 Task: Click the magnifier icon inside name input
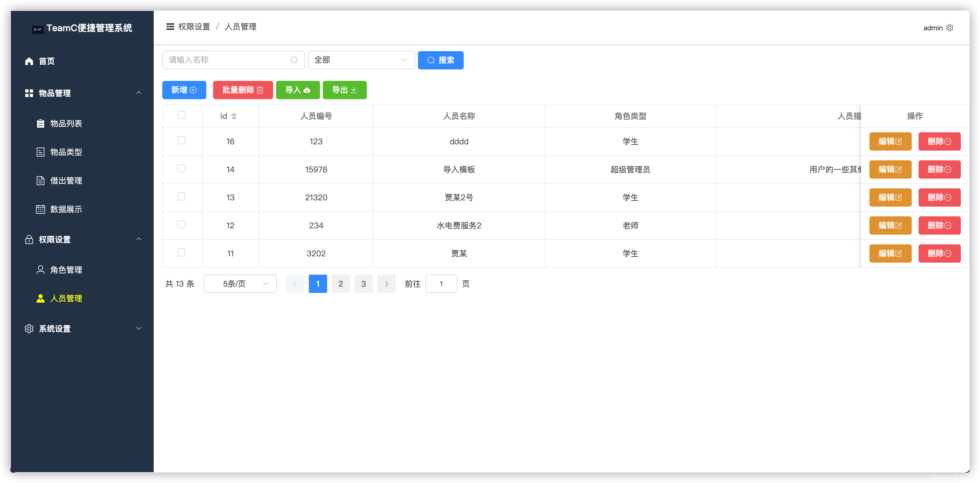294,60
